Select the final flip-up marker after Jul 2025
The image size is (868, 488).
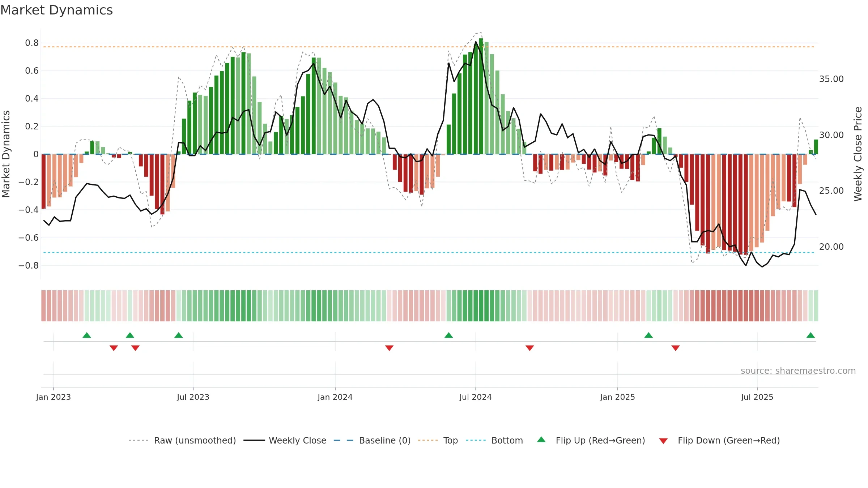[810, 335]
